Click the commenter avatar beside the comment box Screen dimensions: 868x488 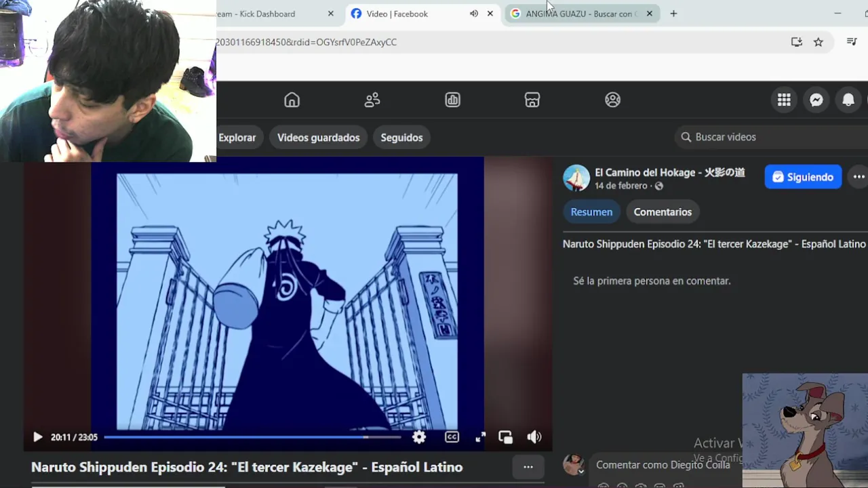[x=574, y=465]
